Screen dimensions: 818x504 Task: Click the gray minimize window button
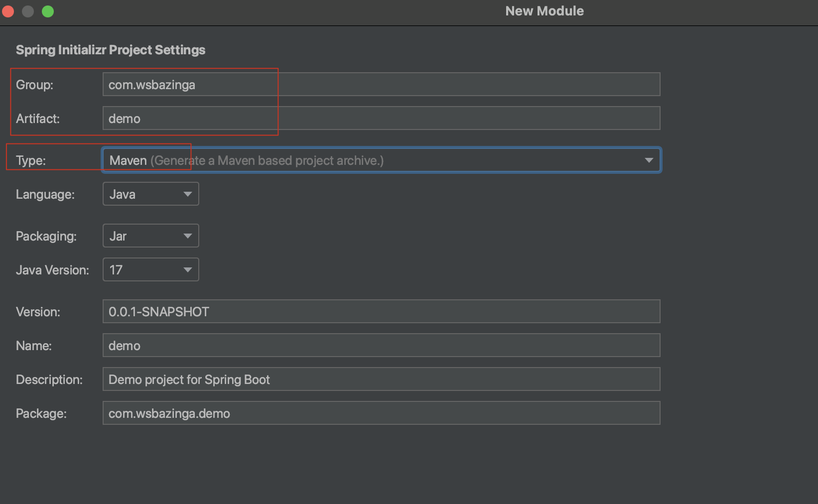[x=28, y=11]
